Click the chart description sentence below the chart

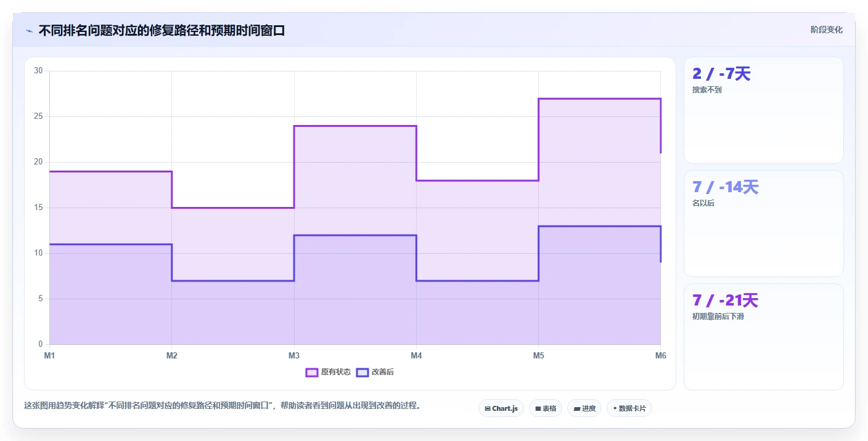point(223,406)
